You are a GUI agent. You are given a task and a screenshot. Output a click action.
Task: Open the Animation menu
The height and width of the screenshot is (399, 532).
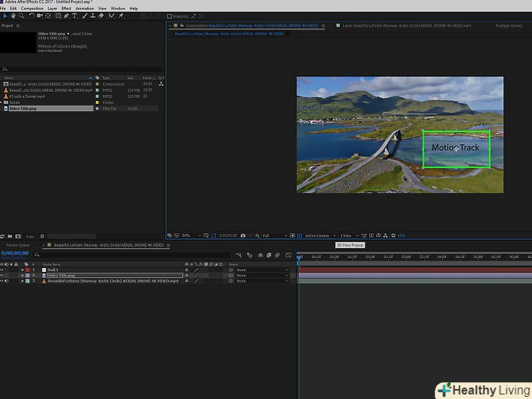coord(84,8)
